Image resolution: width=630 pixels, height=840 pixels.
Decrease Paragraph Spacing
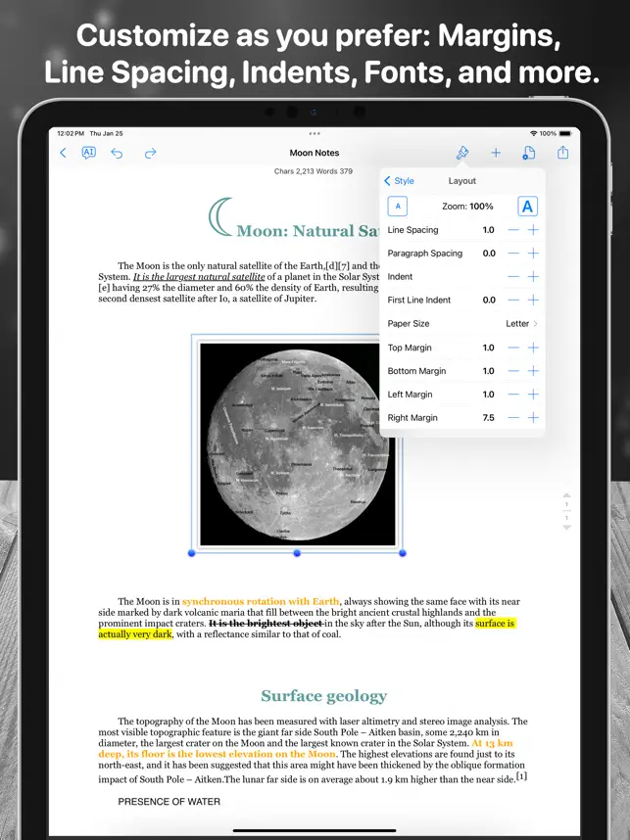point(513,254)
